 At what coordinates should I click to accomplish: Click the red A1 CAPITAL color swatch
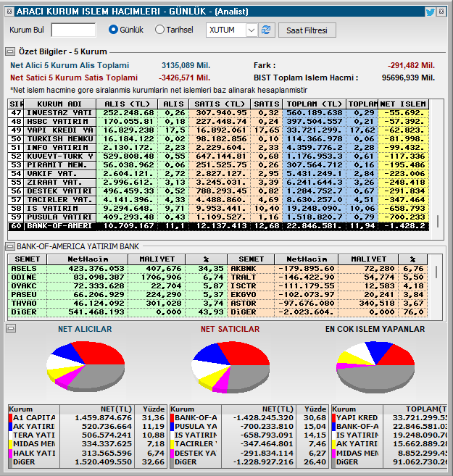11,418
